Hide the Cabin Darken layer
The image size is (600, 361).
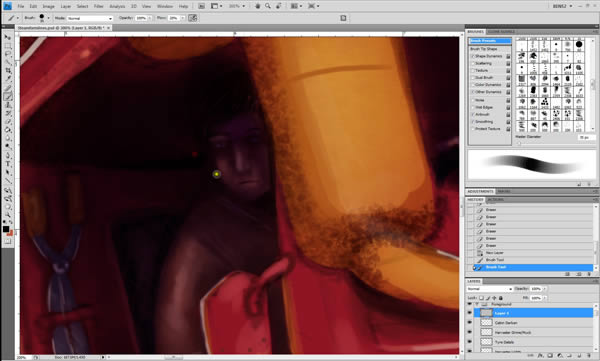tap(470, 323)
